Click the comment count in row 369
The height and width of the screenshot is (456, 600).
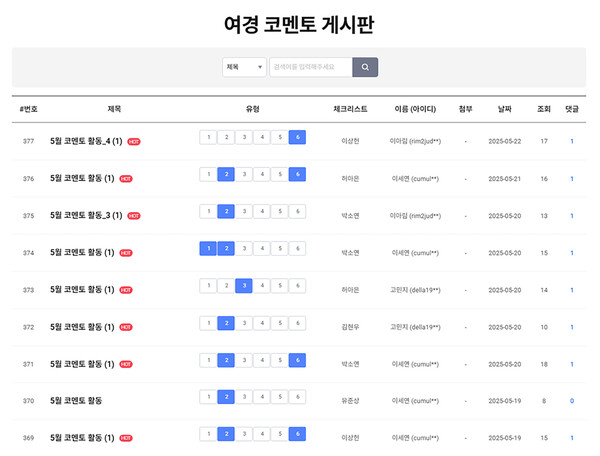[x=572, y=438]
